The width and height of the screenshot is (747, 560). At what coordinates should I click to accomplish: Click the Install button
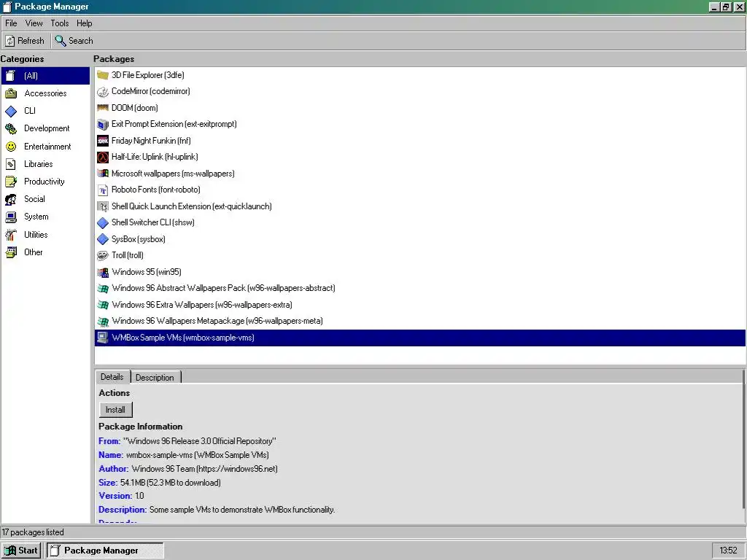[x=115, y=410]
